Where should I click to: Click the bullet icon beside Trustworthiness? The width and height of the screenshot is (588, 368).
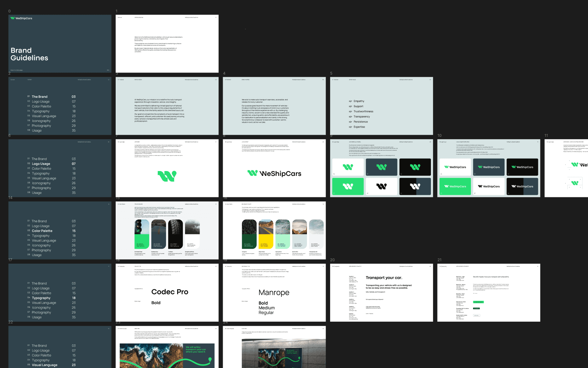[x=350, y=112]
